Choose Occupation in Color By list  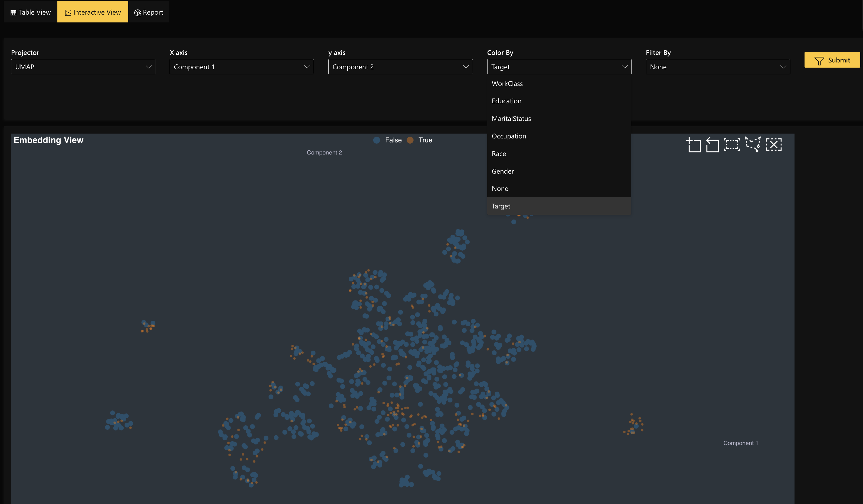(x=509, y=136)
